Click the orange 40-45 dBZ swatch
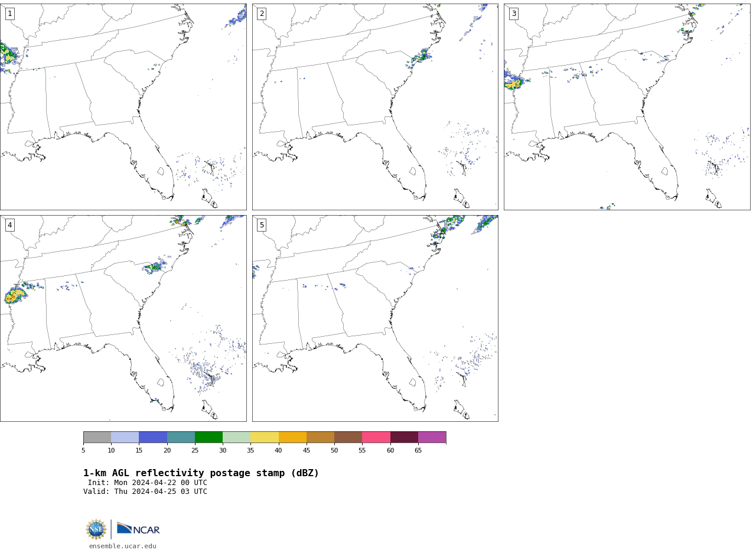Viewport: 756px width, 553px height. 292,437
